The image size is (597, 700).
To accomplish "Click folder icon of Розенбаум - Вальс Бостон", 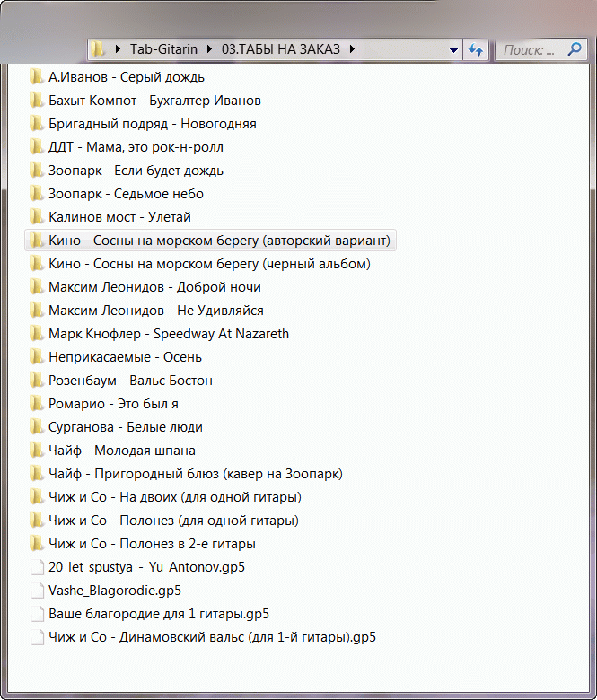I will point(37,381).
